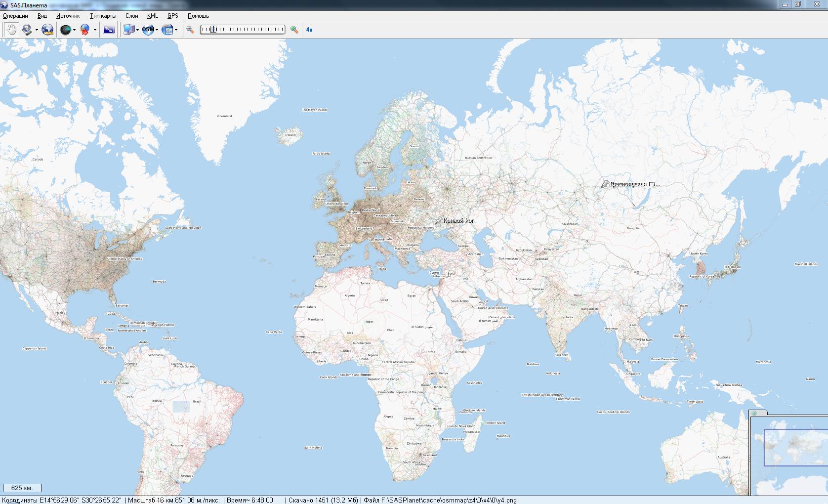
Task: Click the blue diagonal arrow toolbar icon
Action: pyautogui.click(x=109, y=30)
